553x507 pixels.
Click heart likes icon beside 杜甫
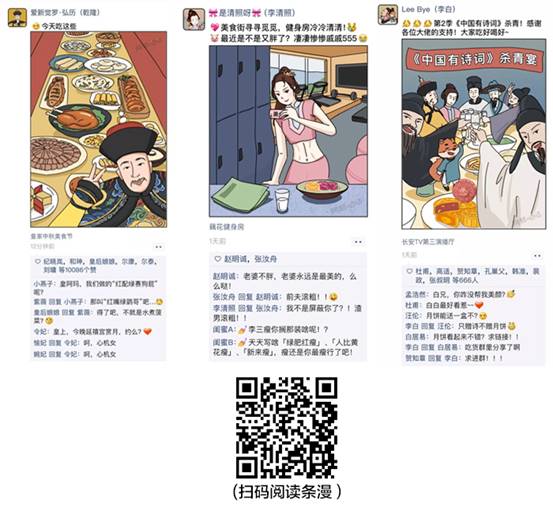pos(409,271)
